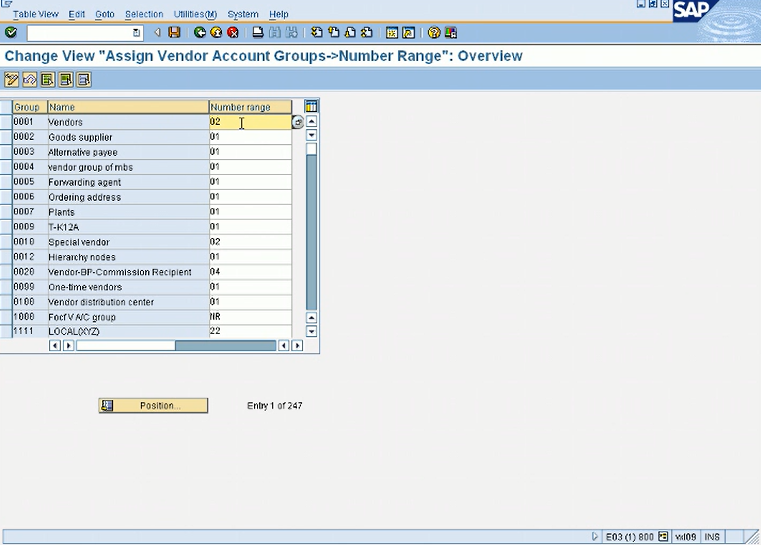Click the SAP window menu icon top-left
Viewport: 761px width, 545px height.
tap(6, 4)
